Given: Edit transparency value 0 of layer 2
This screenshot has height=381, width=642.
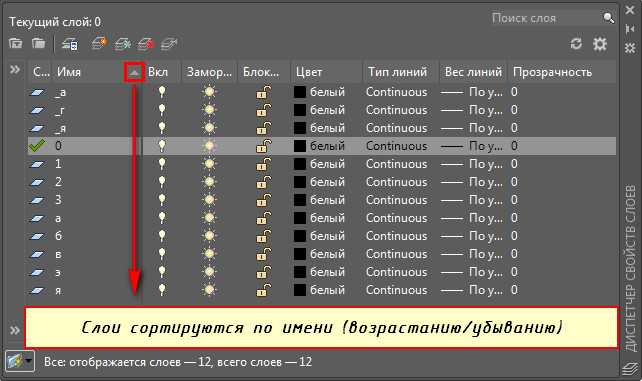Looking at the screenshot, I should pyautogui.click(x=514, y=182).
